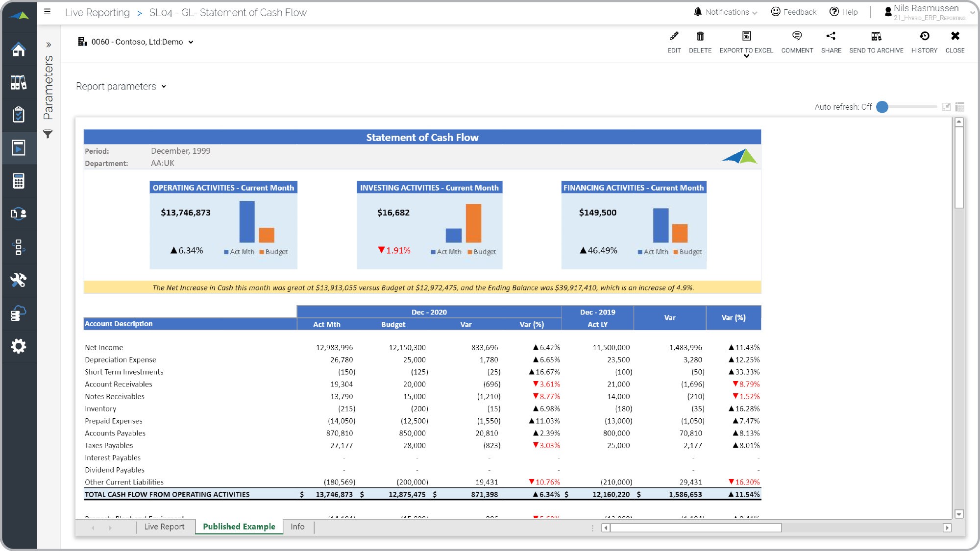Click the Delete trash icon
Viewport: 980px width, 551px height.
700,36
